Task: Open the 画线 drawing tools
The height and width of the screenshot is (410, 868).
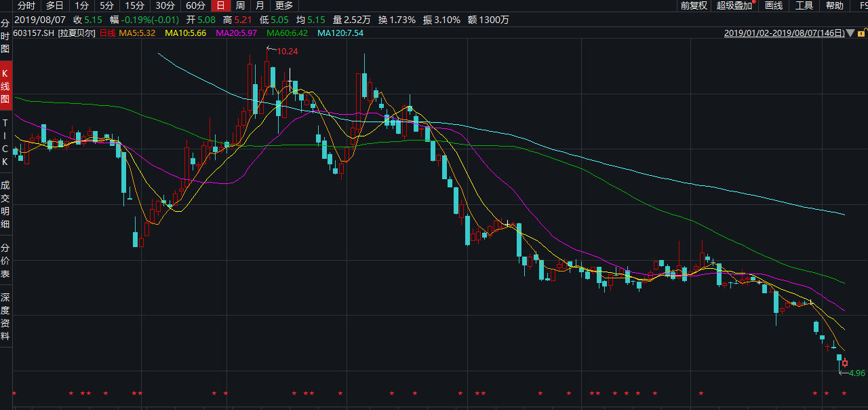Action: [x=774, y=5]
